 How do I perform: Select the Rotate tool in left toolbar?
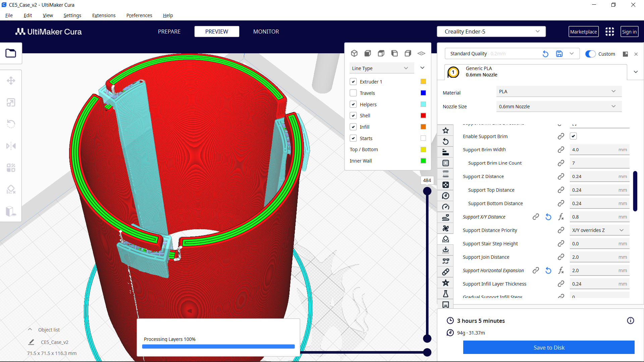point(11,124)
